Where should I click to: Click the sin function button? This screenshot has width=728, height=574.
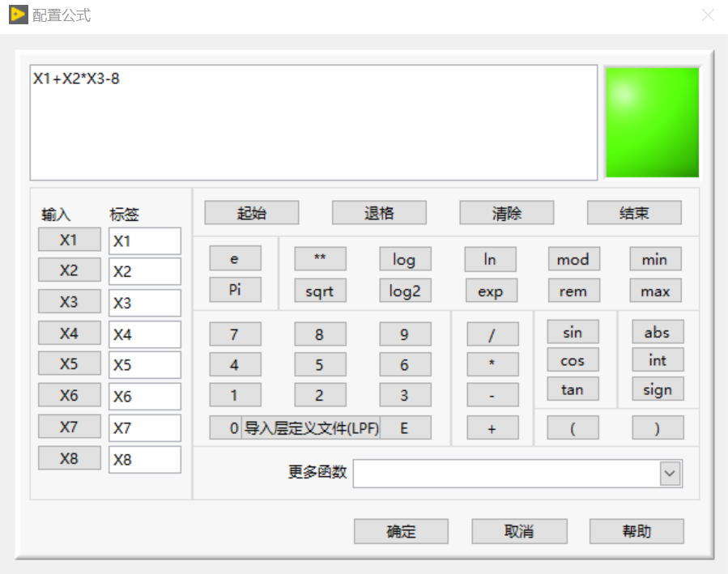(573, 331)
